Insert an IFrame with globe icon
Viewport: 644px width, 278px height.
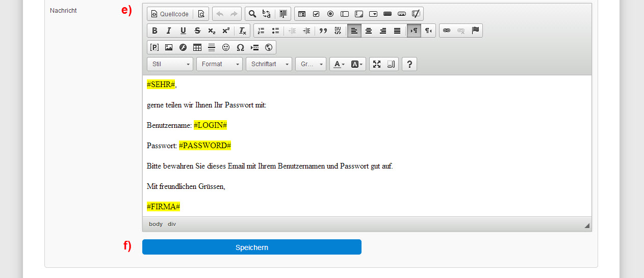pyautogui.click(x=269, y=47)
